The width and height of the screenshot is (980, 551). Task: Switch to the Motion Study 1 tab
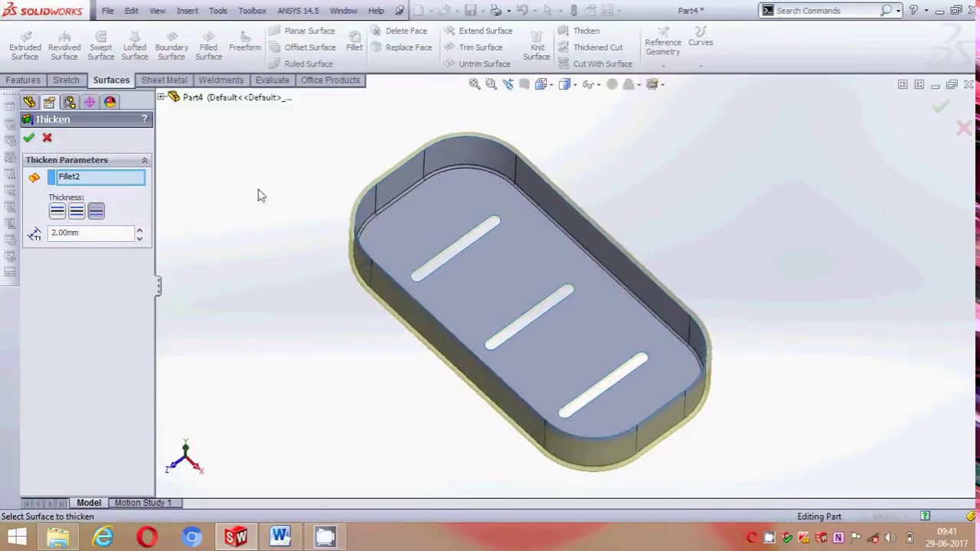click(143, 503)
